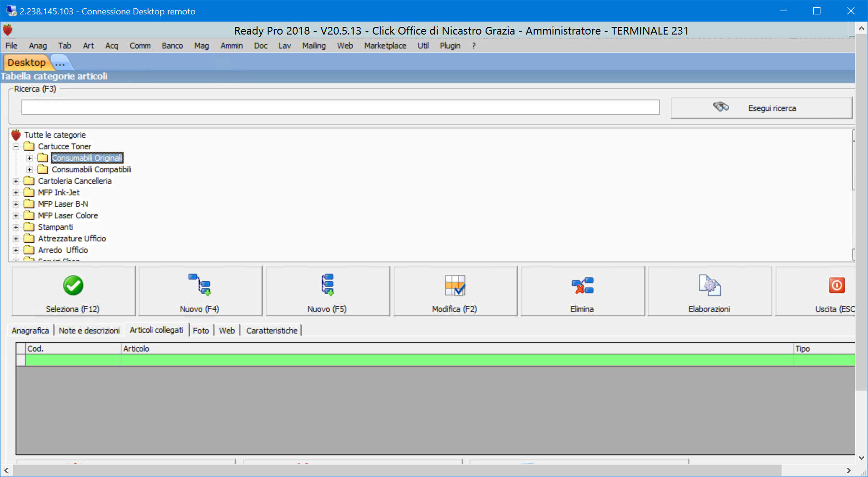
Task: Click the Cod. column header
Action: 73,349
